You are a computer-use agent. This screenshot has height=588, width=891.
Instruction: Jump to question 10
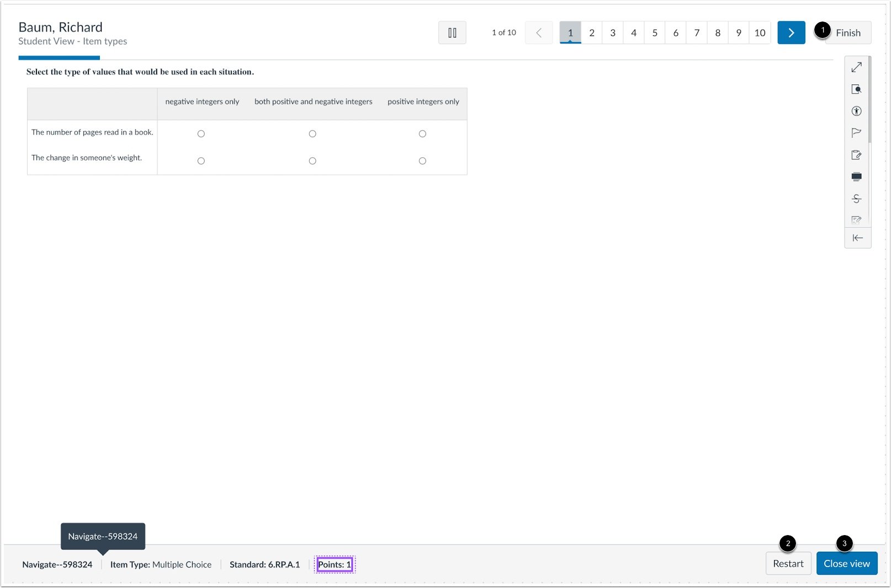point(760,33)
